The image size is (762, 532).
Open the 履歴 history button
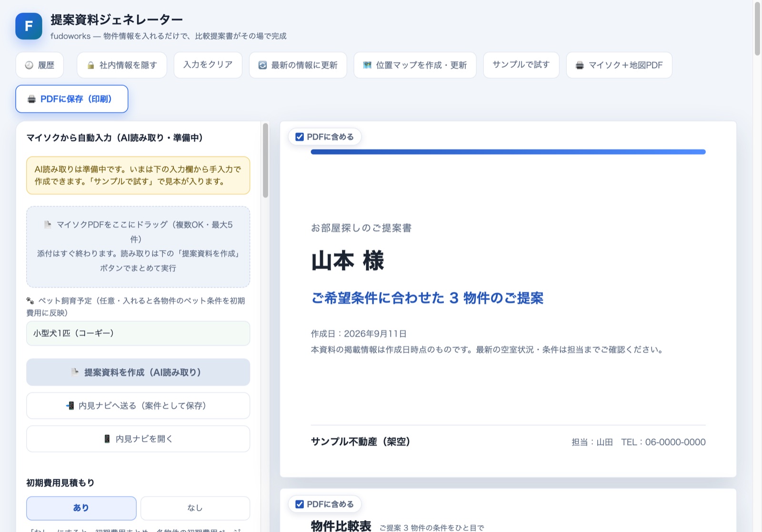pyautogui.click(x=40, y=65)
